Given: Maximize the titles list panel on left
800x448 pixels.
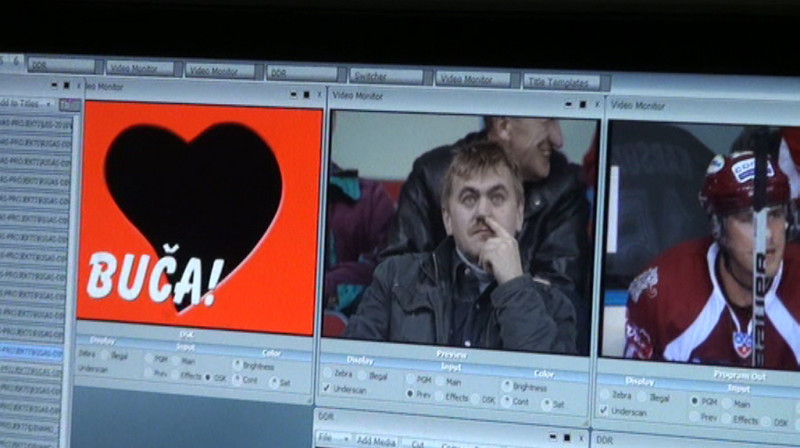Looking at the screenshot, I should pyautogui.click(x=67, y=85).
